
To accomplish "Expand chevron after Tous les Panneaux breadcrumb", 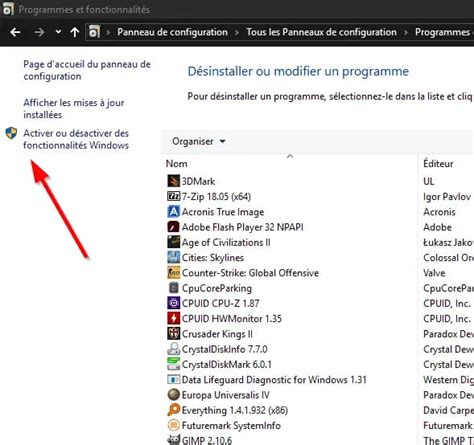I will coord(406,32).
